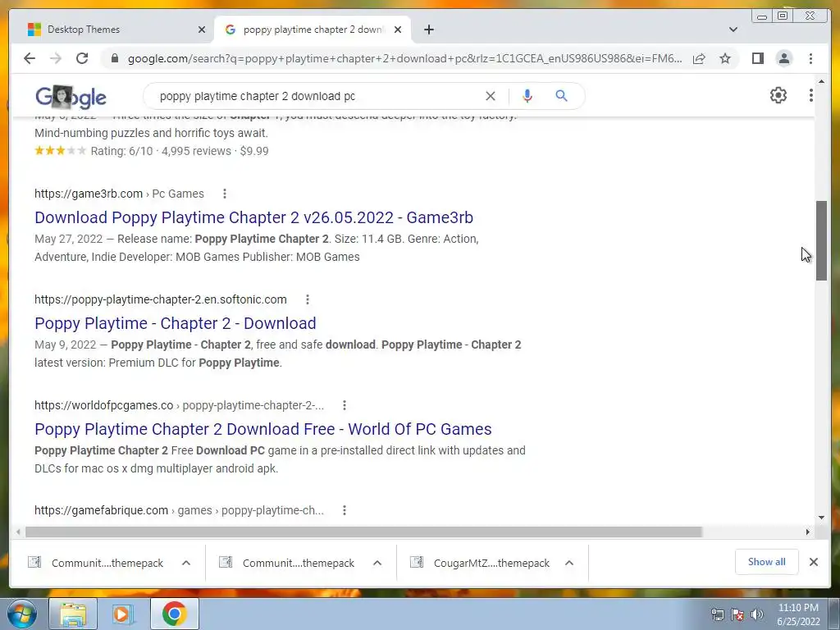Open the network tray icon
Viewport: 840px width, 630px height.
[x=717, y=614]
